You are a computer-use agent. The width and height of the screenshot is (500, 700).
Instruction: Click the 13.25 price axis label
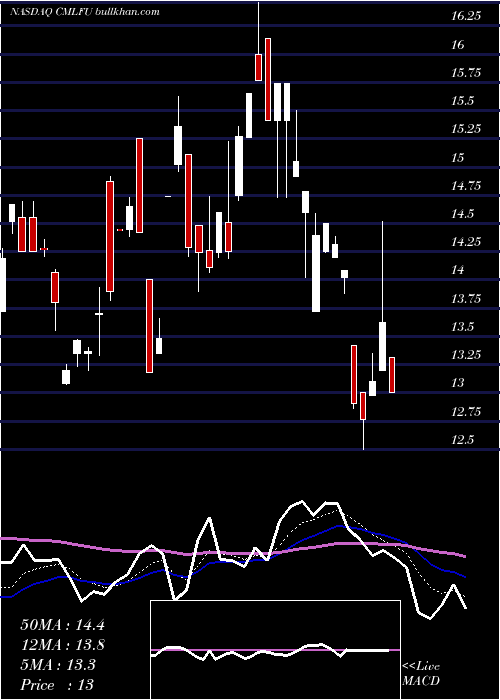click(x=467, y=355)
